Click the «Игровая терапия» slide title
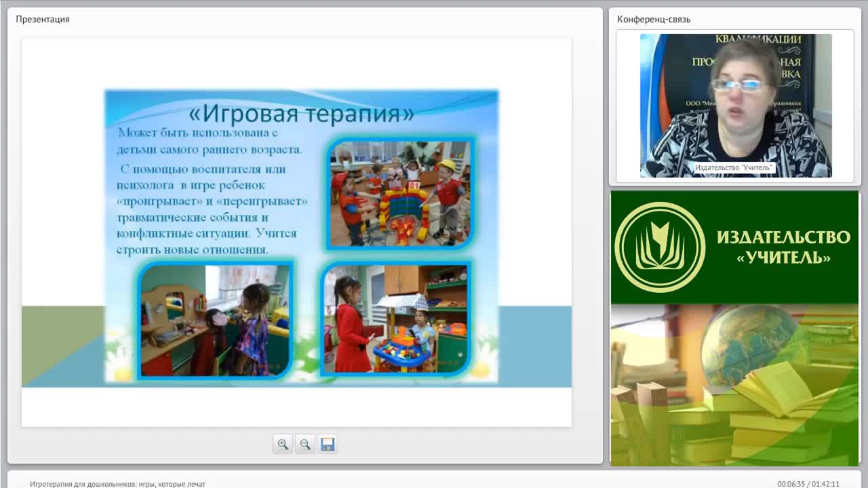Viewport: 868px width, 488px height. (x=301, y=112)
